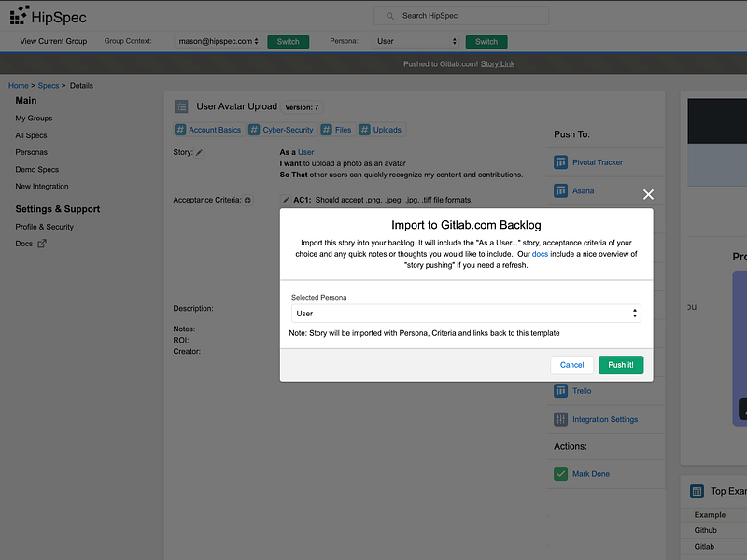This screenshot has width=747, height=560.
Task: Click Specs in breadcrumb
Action: [x=49, y=86]
